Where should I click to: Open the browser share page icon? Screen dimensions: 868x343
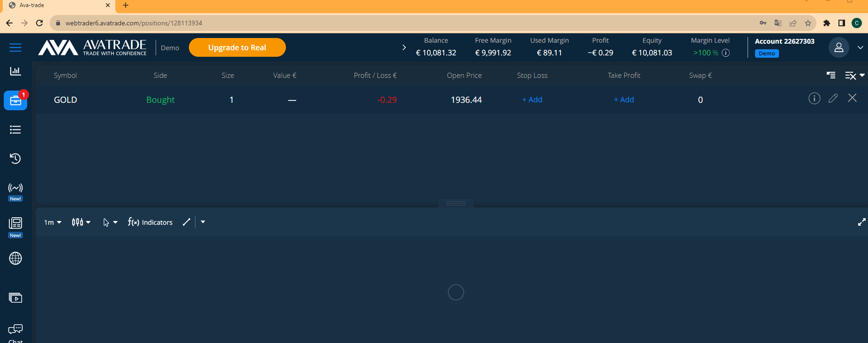click(x=793, y=23)
